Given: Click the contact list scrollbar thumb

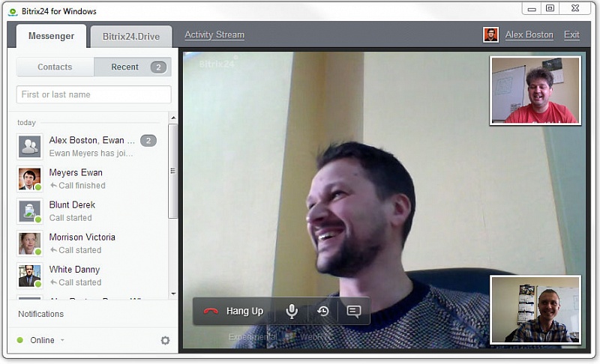Looking at the screenshot, I should click(173, 171).
